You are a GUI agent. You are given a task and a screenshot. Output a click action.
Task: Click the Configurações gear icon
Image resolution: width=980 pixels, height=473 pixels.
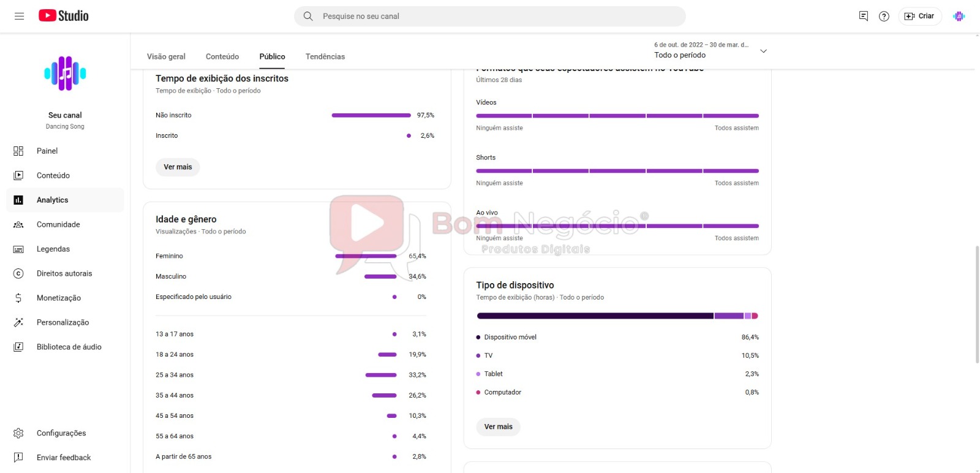[x=18, y=433]
